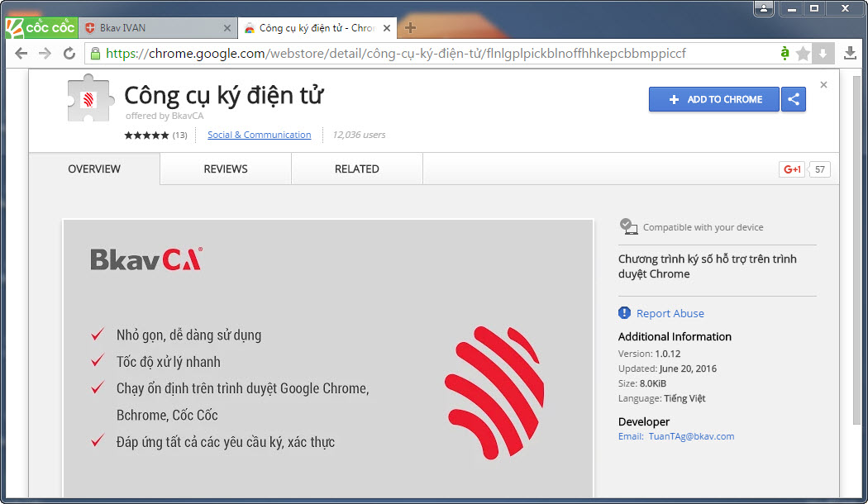Click the 'Updated: June 20, 2016' text
This screenshot has height=504, width=868.
click(x=668, y=368)
